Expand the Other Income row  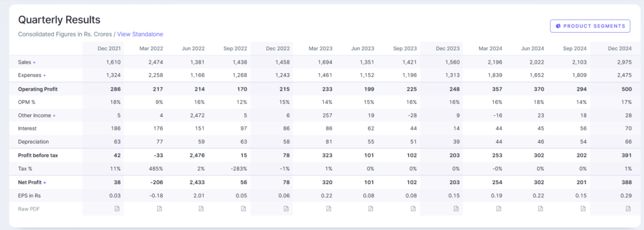coord(54,115)
